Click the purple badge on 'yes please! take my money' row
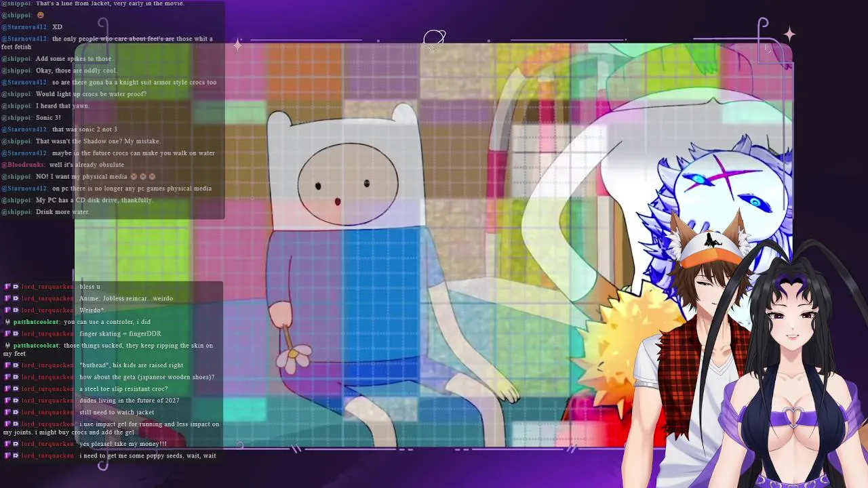868x488 pixels. [x=7, y=444]
